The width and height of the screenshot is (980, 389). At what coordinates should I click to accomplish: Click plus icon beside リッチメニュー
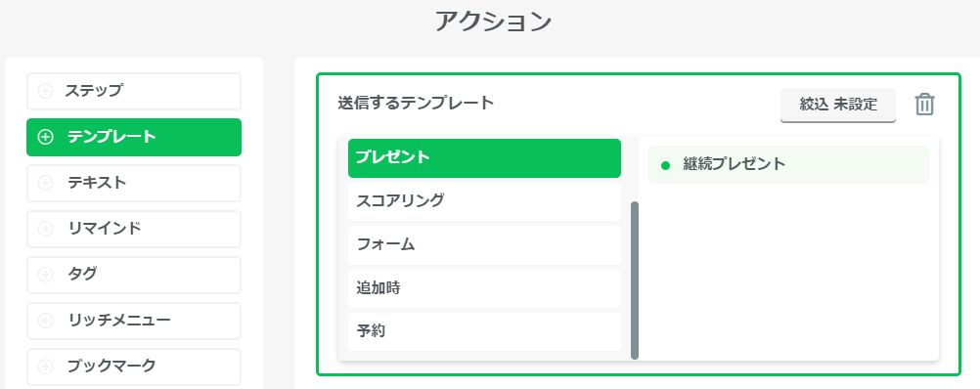pyautogui.click(x=46, y=321)
